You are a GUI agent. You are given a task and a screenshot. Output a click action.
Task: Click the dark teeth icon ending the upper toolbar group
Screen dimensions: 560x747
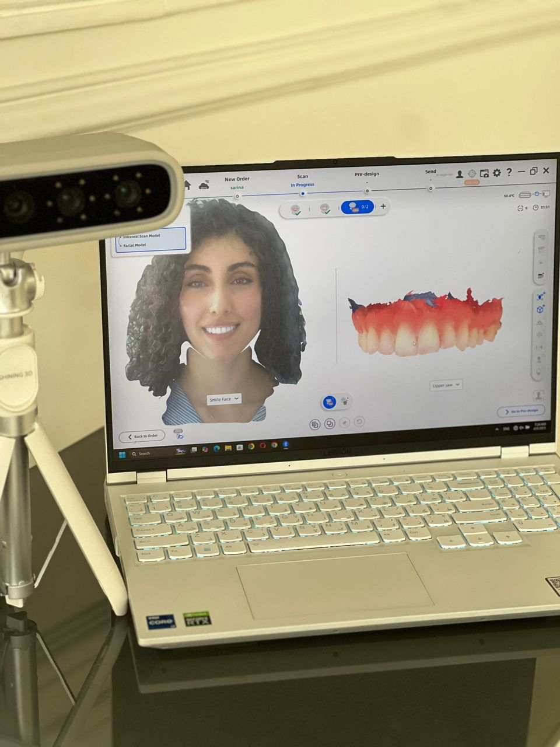point(541,275)
